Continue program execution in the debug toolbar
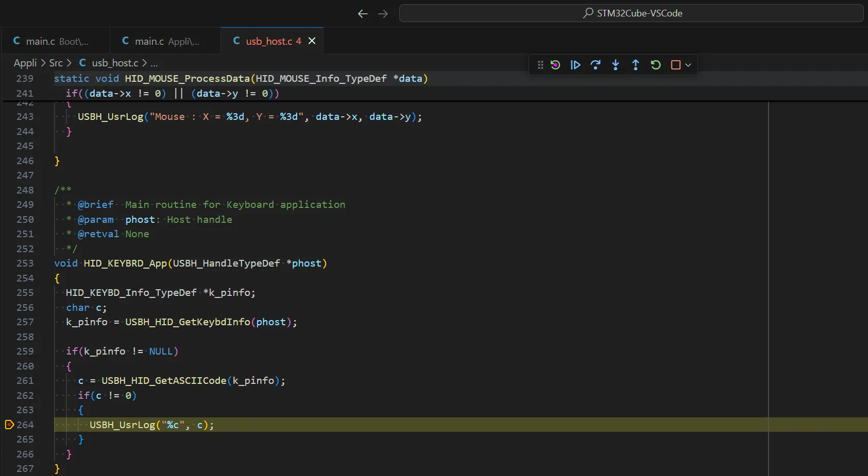 coord(575,65)
